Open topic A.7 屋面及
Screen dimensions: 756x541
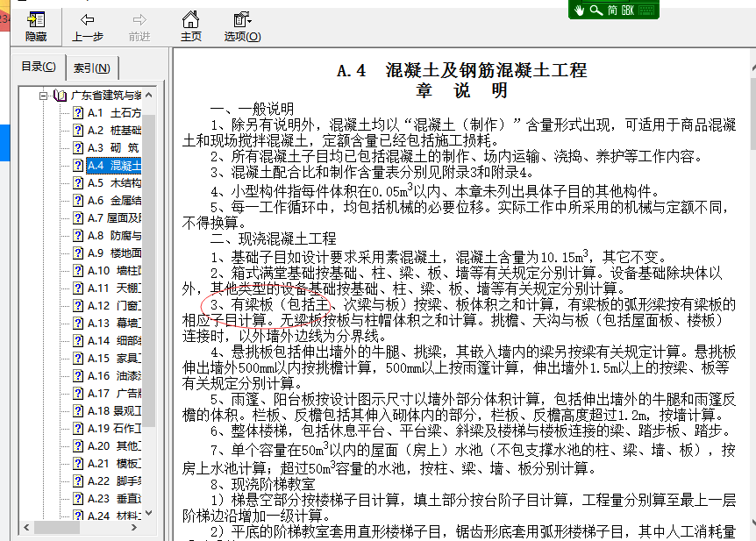[x=114, y=218]
